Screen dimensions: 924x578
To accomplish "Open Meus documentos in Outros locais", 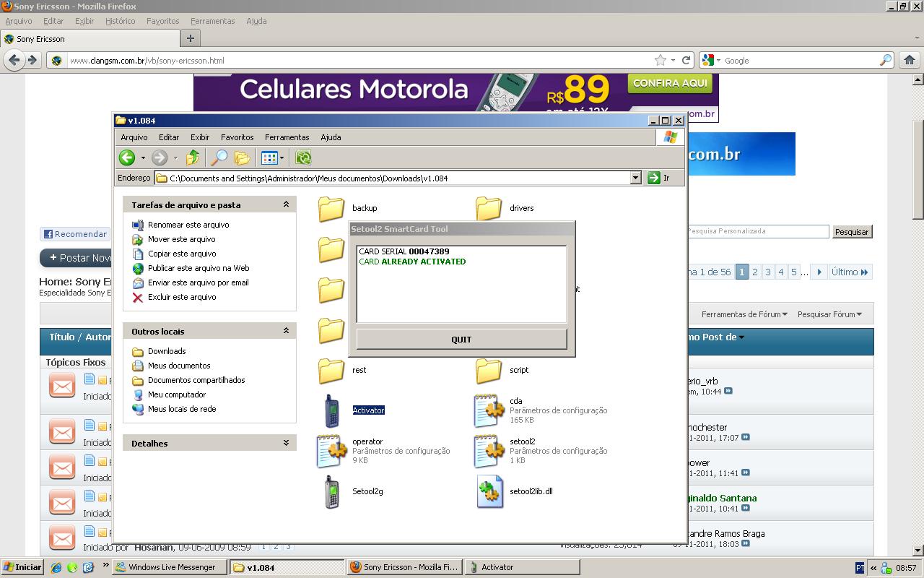I will coord(179,366).
